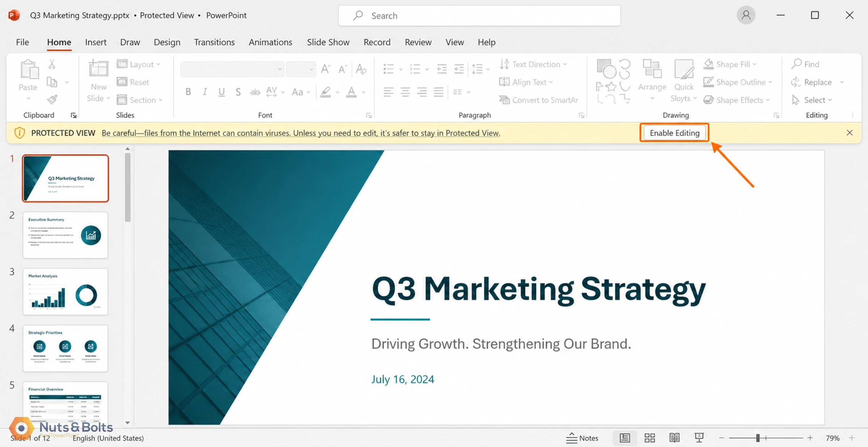
Task: Switch to the Design tab
Action: (167, 42)
